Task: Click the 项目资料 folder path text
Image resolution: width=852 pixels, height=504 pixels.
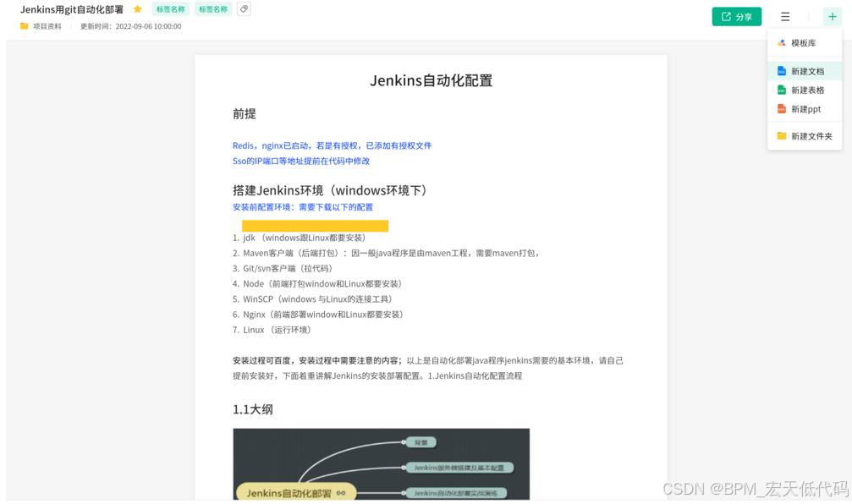Action: pyautogui.click(x=47, y=26)
